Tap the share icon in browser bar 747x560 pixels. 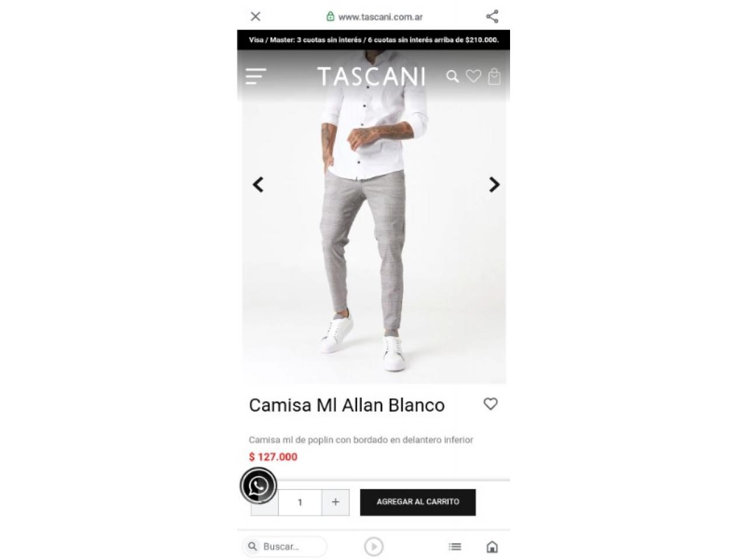[492, 16]
